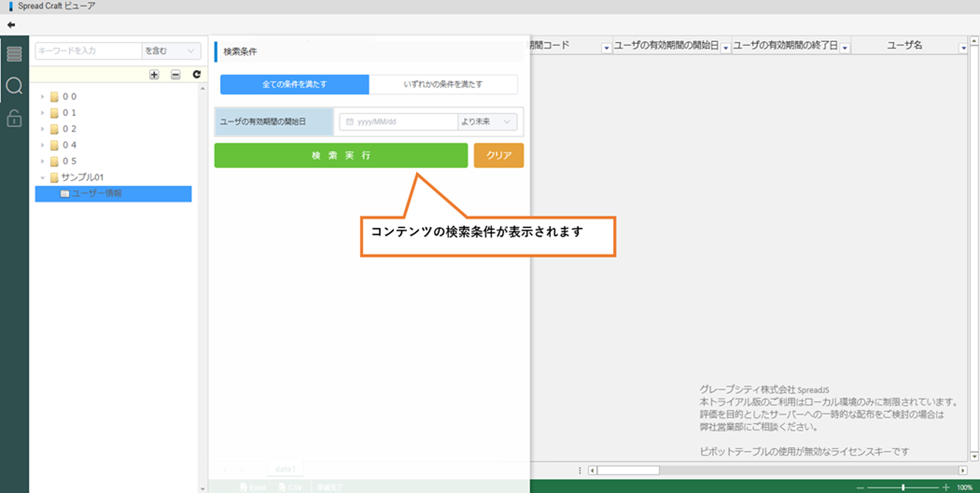The image size is (980, 493).
Task: Open the calendar icon in date field
Action: (350, 122)
